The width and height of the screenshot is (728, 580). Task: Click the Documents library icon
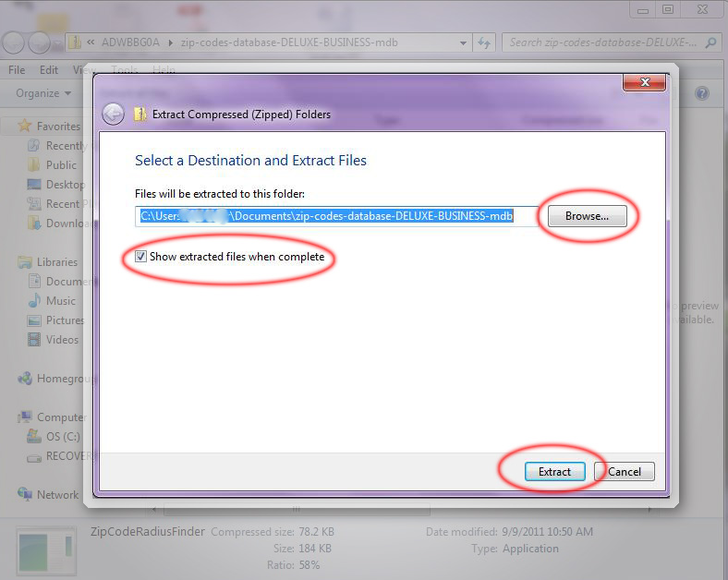point(34,281)
